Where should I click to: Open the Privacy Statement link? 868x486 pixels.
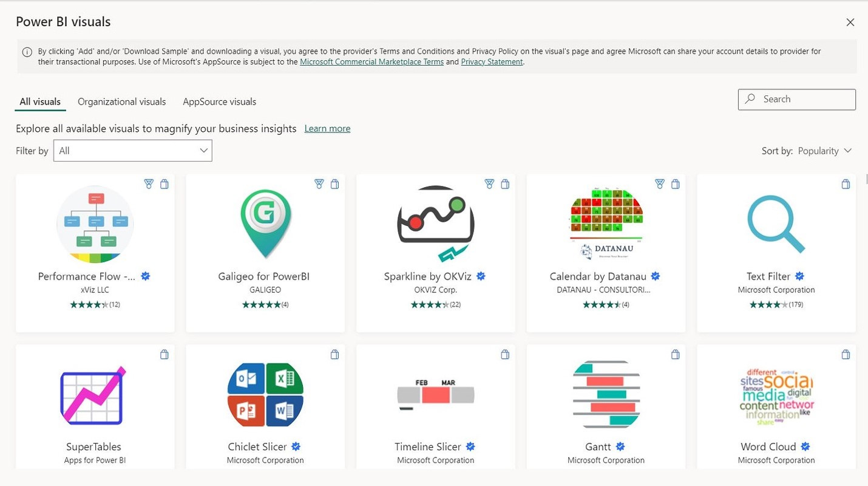(492, 62)
